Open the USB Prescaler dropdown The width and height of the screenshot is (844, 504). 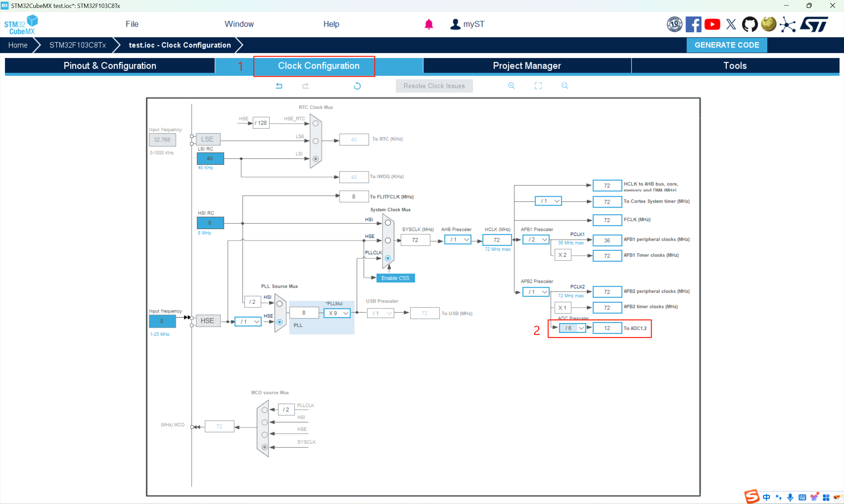click(x=381, y=313)
